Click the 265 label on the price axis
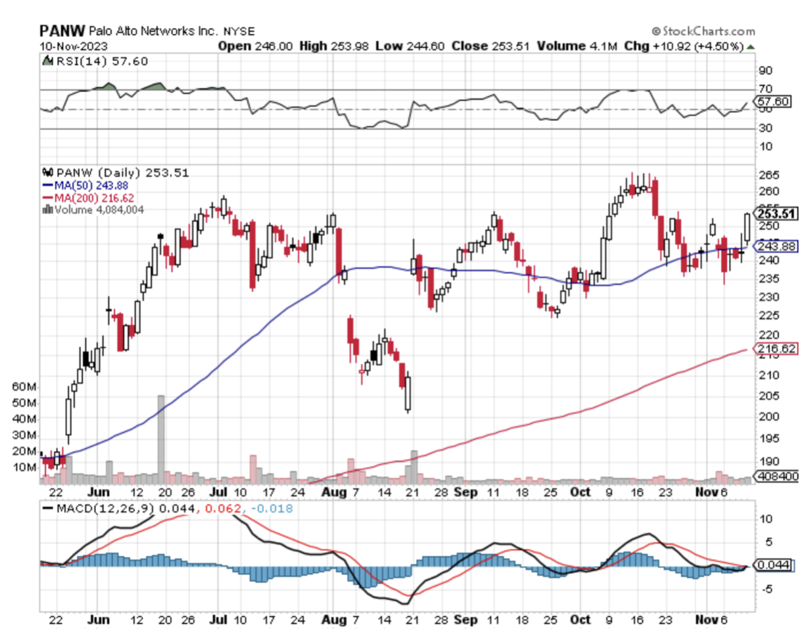 coord(769,175)
